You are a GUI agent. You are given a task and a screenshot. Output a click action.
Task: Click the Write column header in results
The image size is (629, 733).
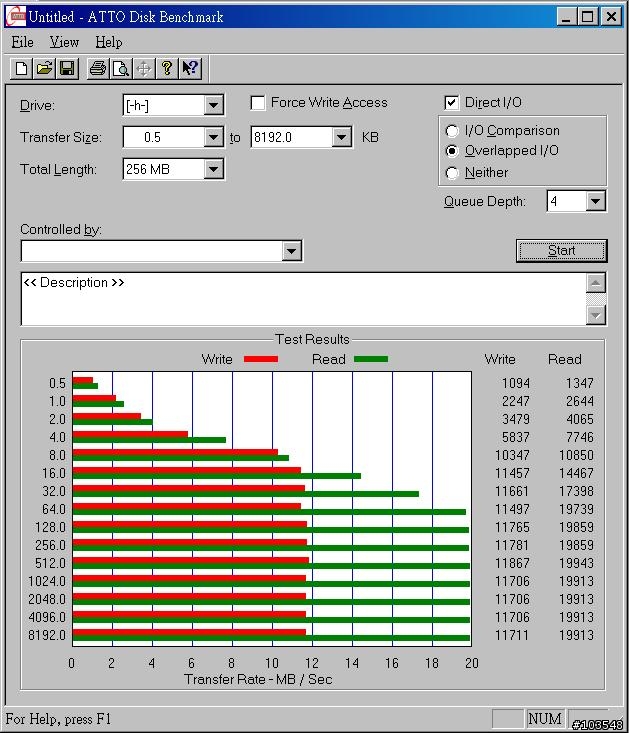500,359
